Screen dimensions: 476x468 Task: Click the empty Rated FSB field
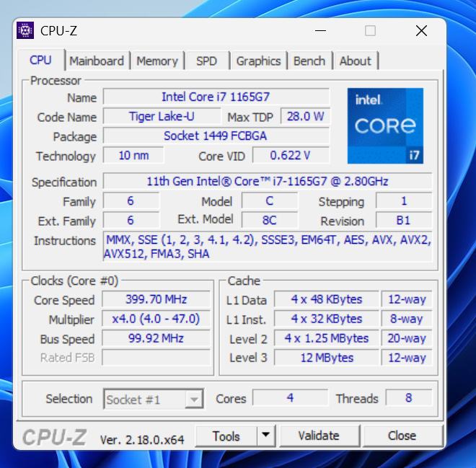click(156, 358)
